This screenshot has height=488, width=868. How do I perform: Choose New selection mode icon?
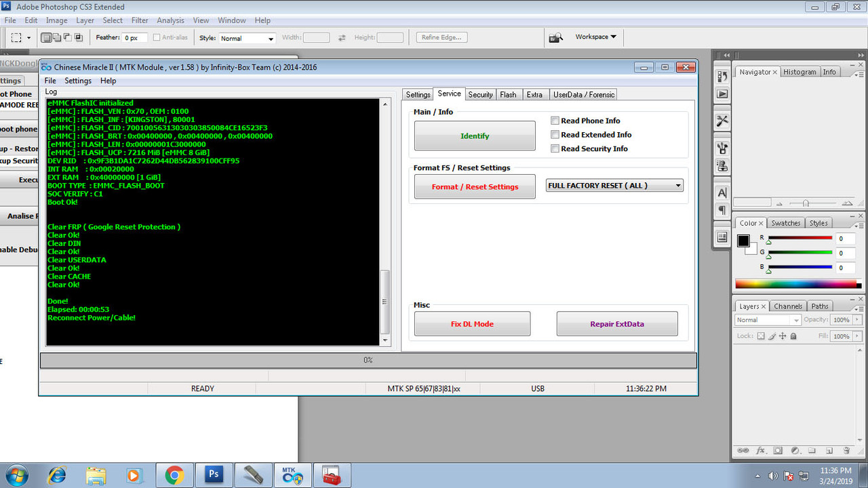(x=47, y=38)
